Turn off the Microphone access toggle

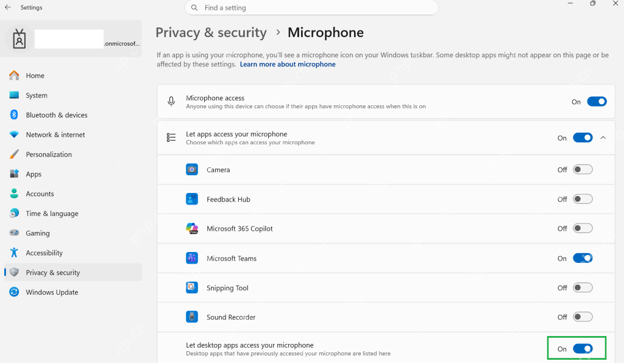pos(597,102)
